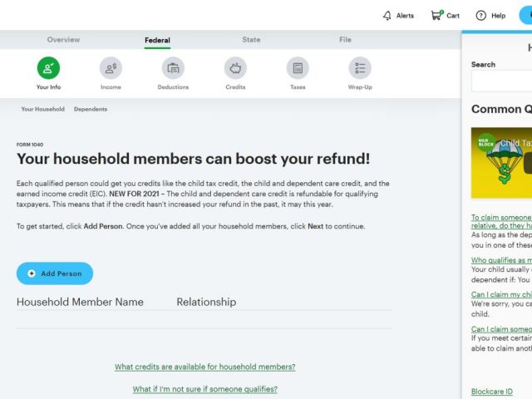The image size is (532, 399).
Task: Go to the Deductions step icon
Action: pyautogui.click(x=173, y=68)
